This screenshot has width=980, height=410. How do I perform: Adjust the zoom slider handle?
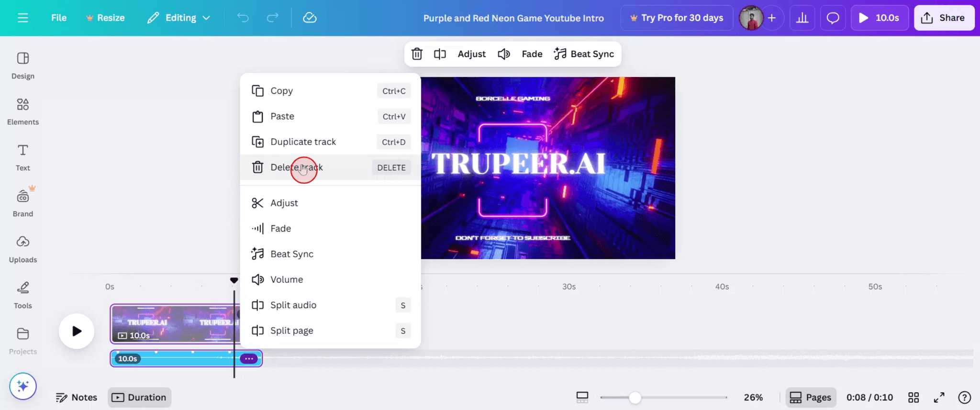635,398
